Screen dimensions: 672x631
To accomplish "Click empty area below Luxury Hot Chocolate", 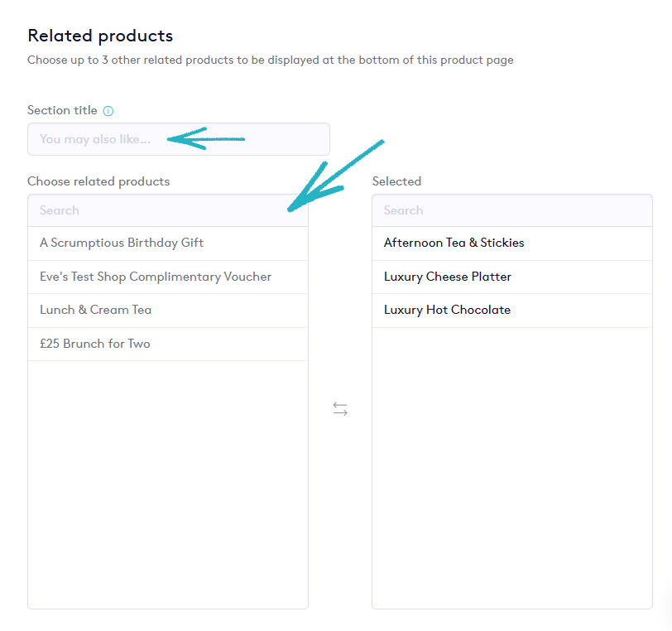I will pos(511,464).
